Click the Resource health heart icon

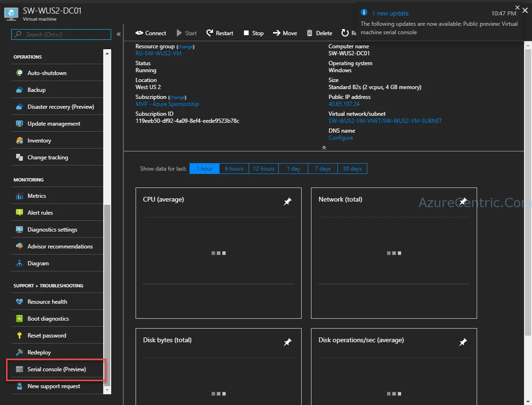point(19,301)
